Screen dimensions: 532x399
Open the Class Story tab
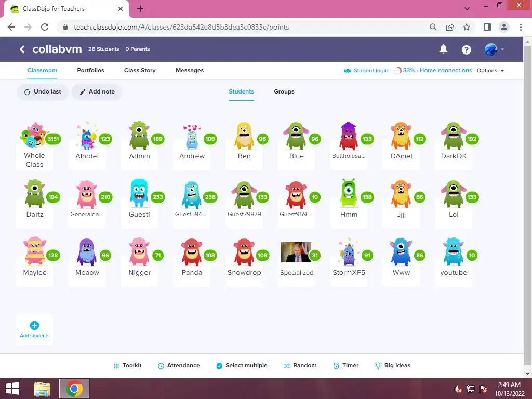click(140, 70)
